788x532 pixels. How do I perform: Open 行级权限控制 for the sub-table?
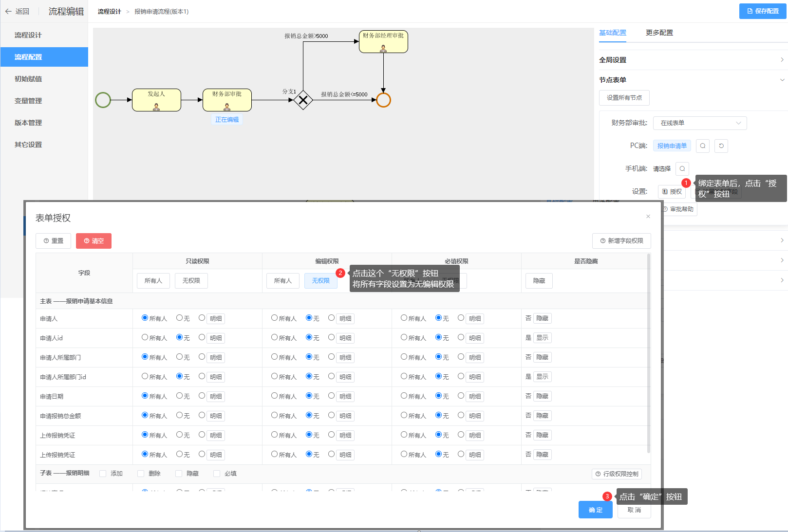[x=617, y=474]
